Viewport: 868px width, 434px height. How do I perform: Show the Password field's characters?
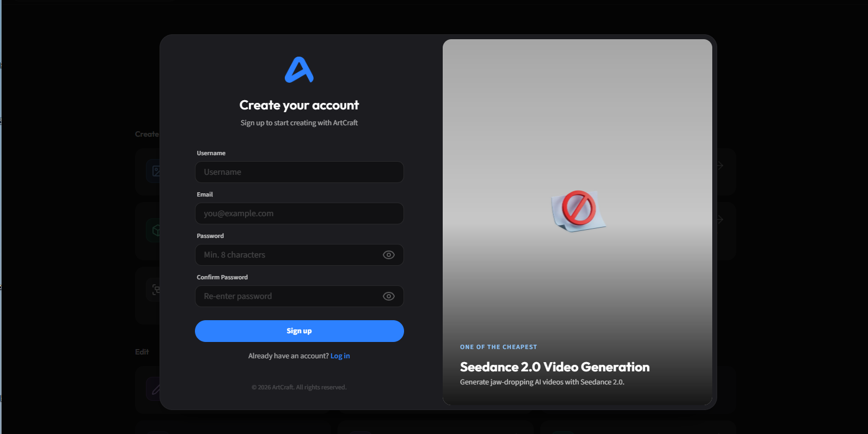pyautogui.click(x=389, y=255)
